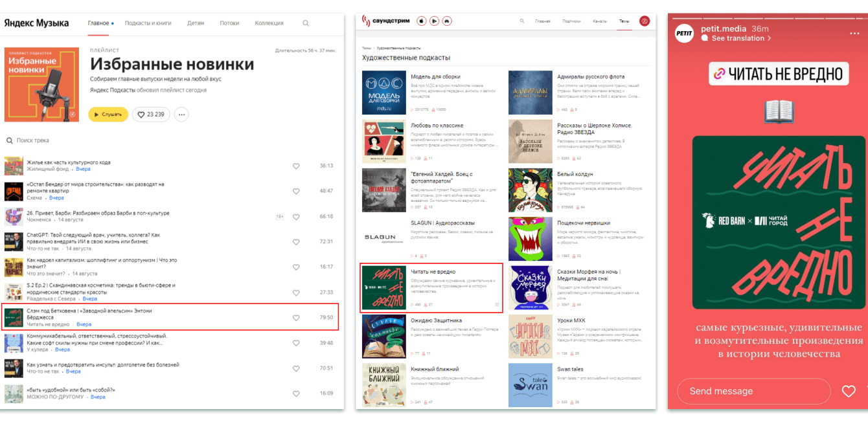Open Подкасты и книги tab
Image resolution: width=868 pixels, height=433 pixels.
point(148,23)
